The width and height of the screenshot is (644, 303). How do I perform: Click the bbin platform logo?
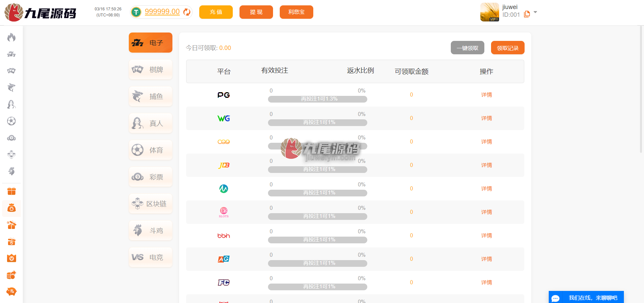[224, 236]
